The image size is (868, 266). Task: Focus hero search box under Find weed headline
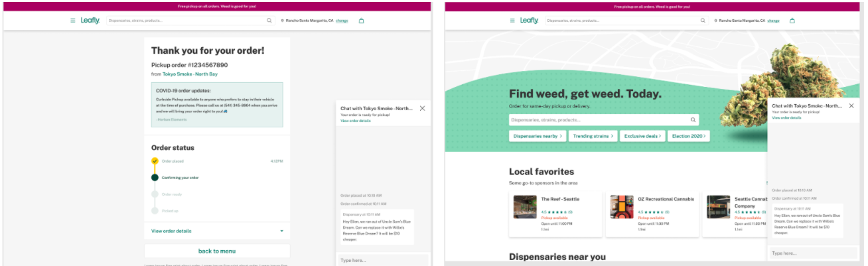(604, 120)
